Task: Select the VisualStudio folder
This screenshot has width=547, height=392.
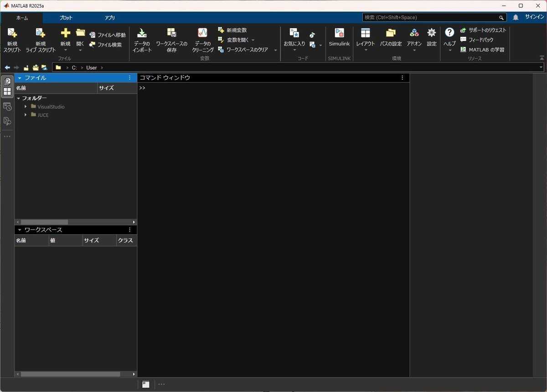Action: point(48,107)
